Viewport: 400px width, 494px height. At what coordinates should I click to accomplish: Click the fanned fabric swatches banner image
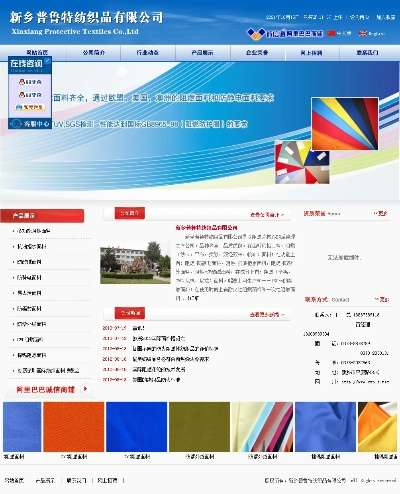302,163
